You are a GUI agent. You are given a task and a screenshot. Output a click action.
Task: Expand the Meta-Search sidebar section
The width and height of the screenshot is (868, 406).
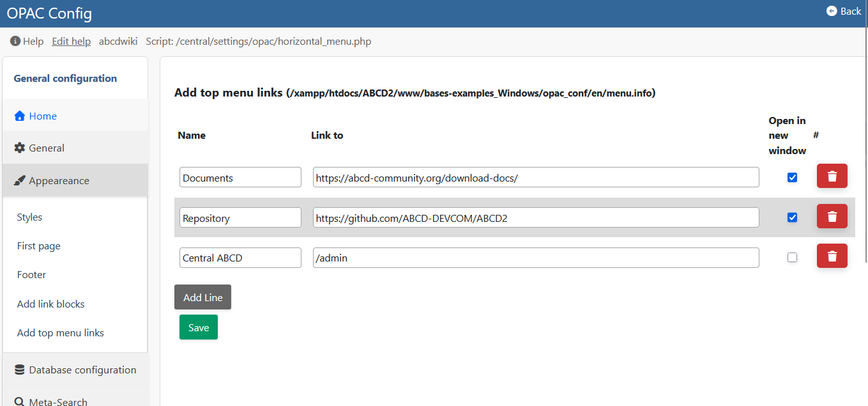click(x=58, y=402)
